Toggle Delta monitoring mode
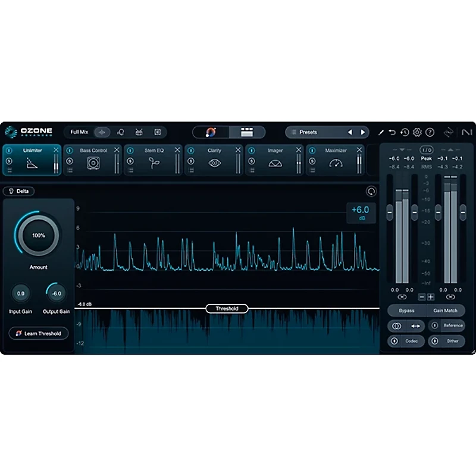Image resolution: width=476 pixels, height=476 pixels. pos(18,191)
